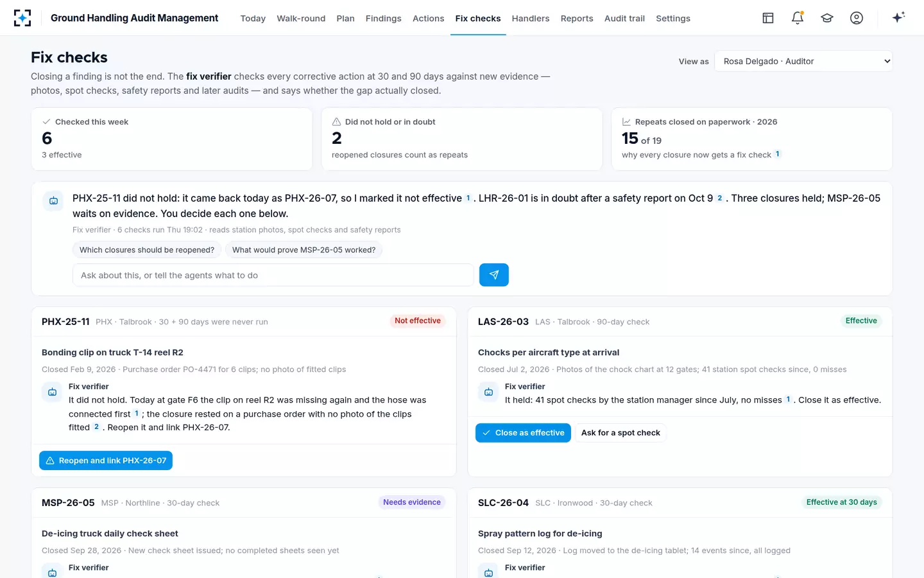Open the layout panel icon in the header
This screenshot has height=578, width=924.
click(x=768, y=18)
